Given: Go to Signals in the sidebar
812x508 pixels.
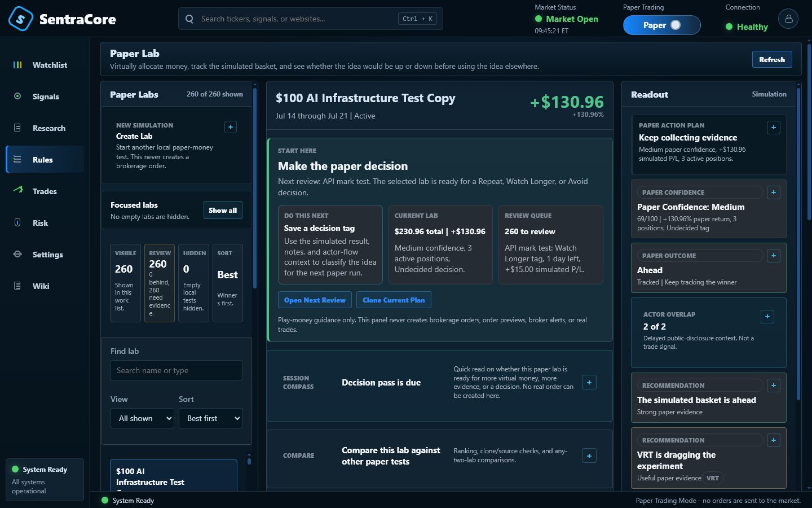Looking at the screenshot, I should coord(45,97).
